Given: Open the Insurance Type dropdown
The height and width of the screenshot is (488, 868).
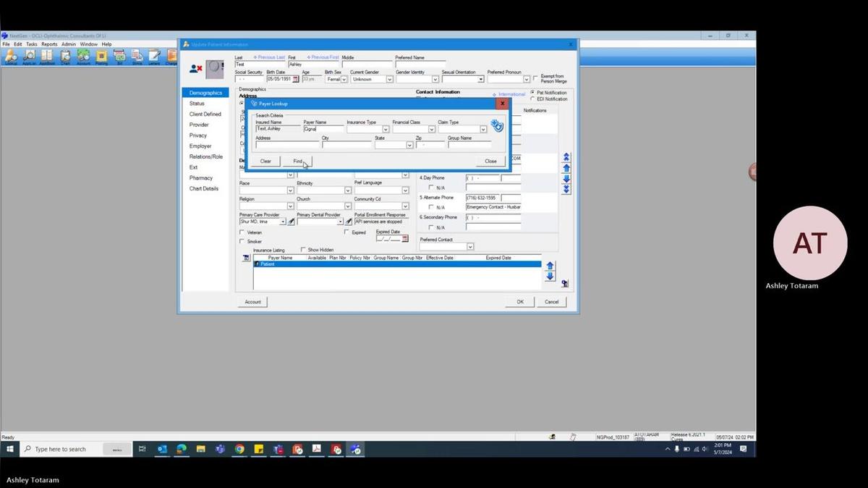Looking at the screenshot, I should (386, 129).
